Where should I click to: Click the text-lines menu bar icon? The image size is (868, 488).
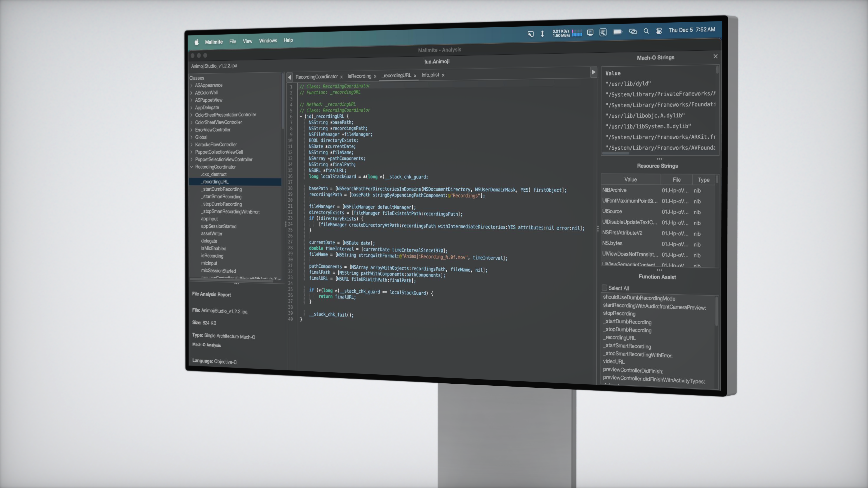click(x=603, y=32)
